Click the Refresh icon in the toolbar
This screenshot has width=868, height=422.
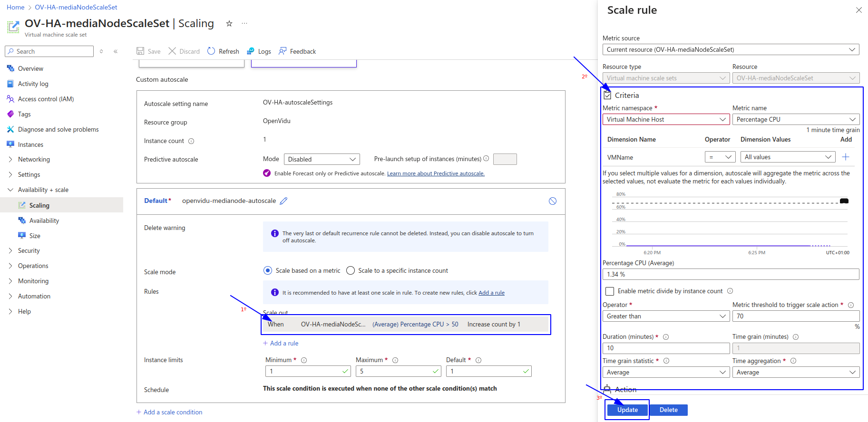point(212,51)
